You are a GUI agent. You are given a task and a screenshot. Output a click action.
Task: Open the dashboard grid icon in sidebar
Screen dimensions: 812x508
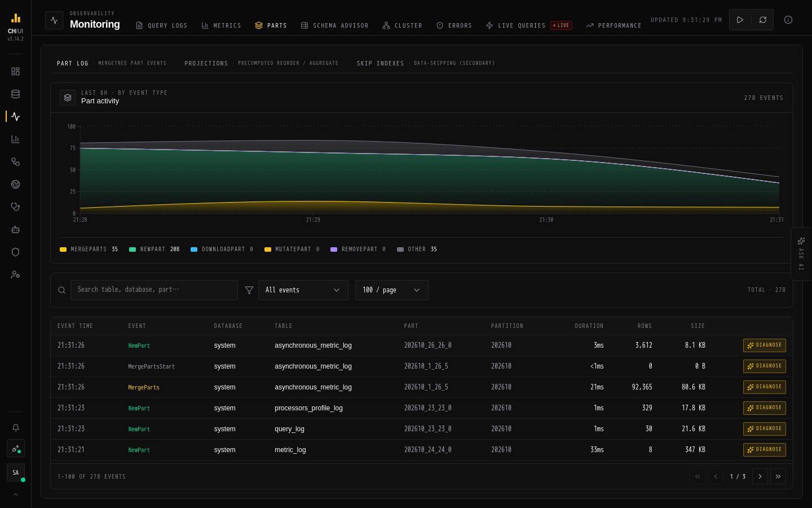coord(15,72)
